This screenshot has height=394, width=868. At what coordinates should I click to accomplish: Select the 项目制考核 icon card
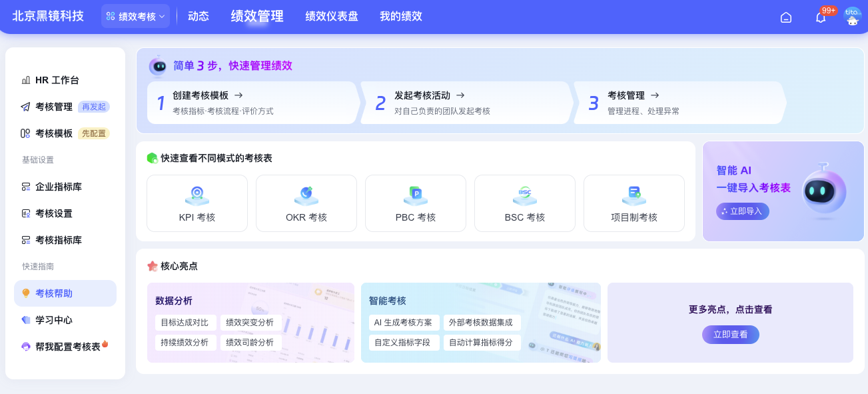(634, 203)
